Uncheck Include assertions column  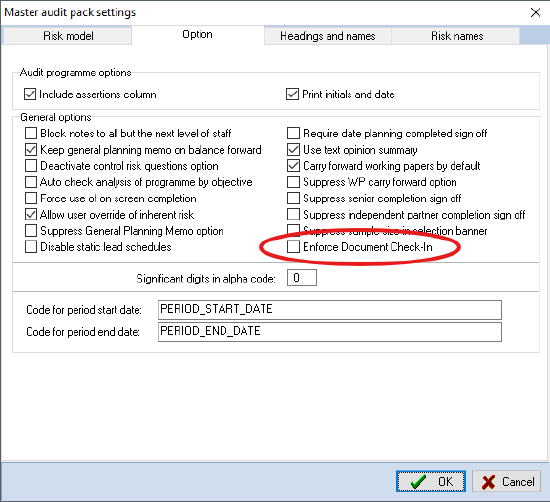tap(30, 94)
